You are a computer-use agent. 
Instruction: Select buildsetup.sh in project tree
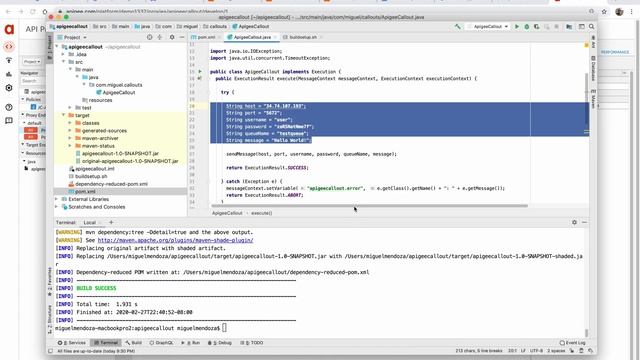(x=91, y=176)
